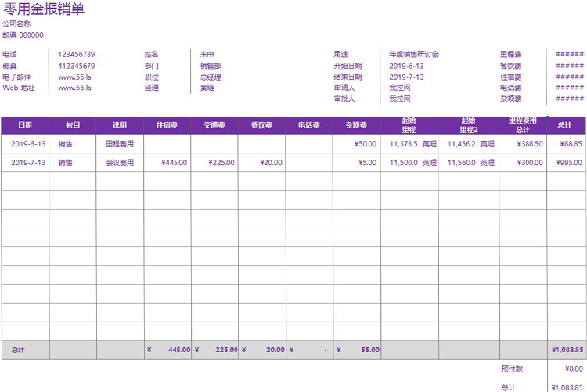
Task: Click the 总计 label in gray totals row
Action: (18, 350)
